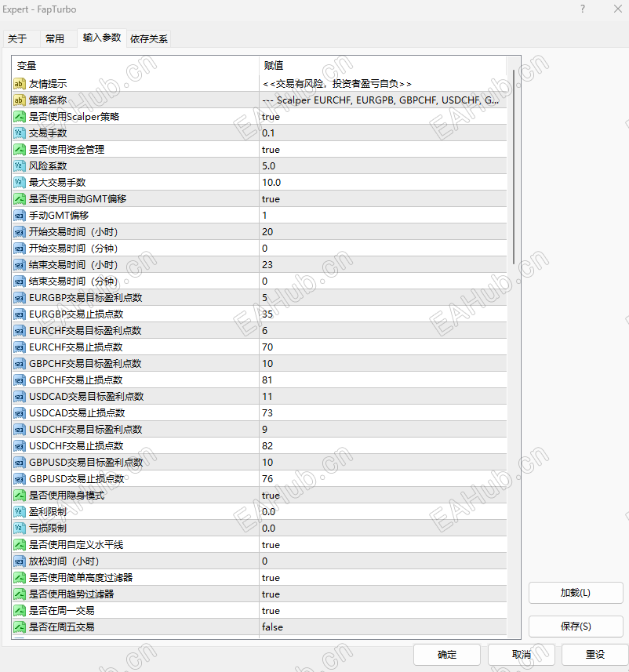Click the boolean icon beside 是否使用自动GMT偏移
The height and width of the screenshot is (672, 629).
click(20, 199)
